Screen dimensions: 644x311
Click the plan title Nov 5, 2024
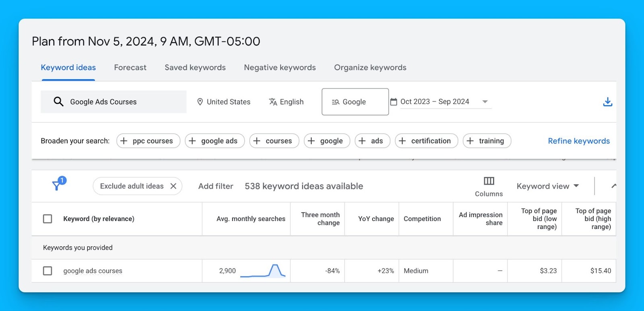146,41
